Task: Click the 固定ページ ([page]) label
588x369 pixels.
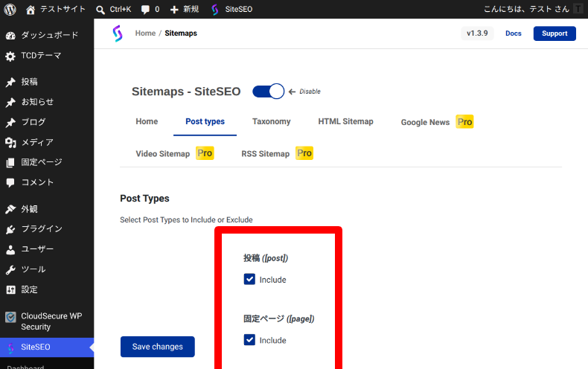Action: (278, 318)
